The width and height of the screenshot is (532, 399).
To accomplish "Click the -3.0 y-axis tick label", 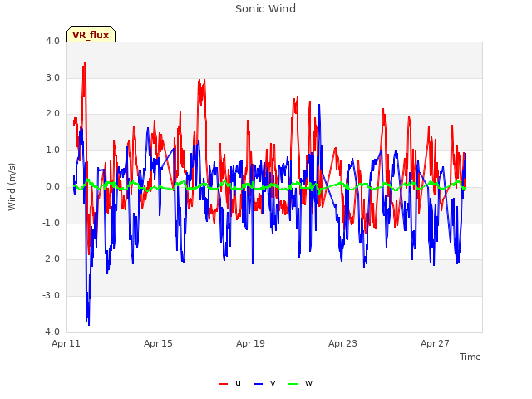I will [52, 295].
